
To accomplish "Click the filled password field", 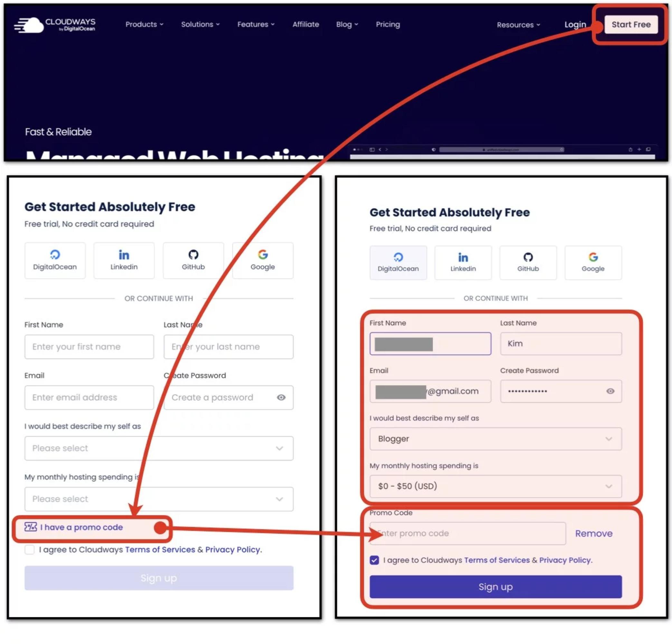I will (x=561, y=391).
